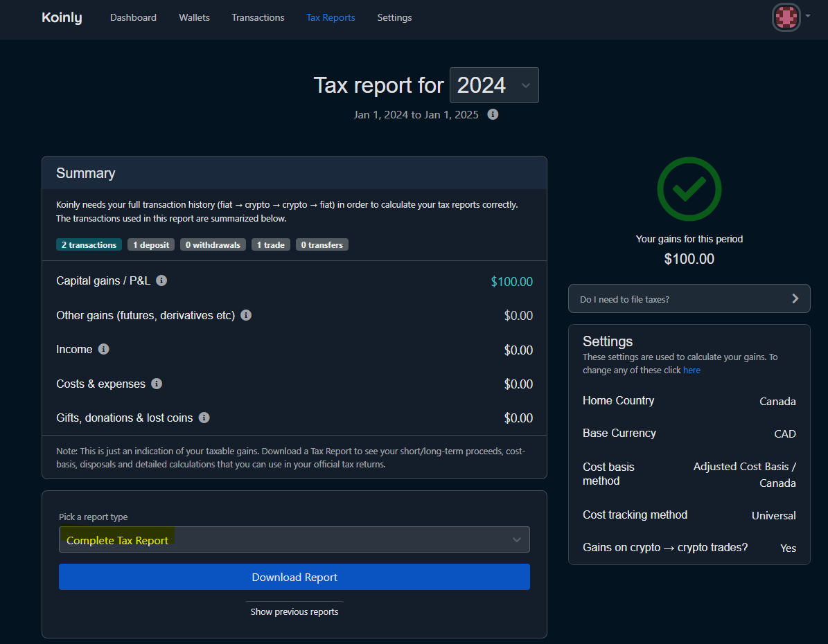Screen dimensions: 828x644
Task: Open the 2024 tax year dropdown
Action: tap(494, 85)
